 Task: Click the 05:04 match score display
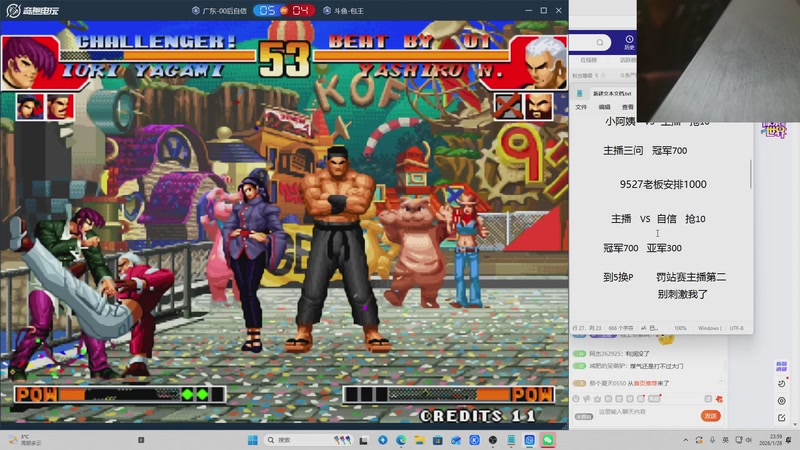pyautogui.click(x=284, y=10)
